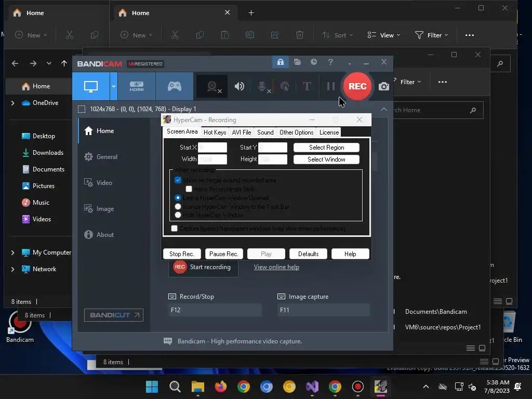The width and height of the screenshot is (532, 399).
Task: Click the Image capture F11 hotkey field
Action: pyautogui.click(x=324, y=310)
